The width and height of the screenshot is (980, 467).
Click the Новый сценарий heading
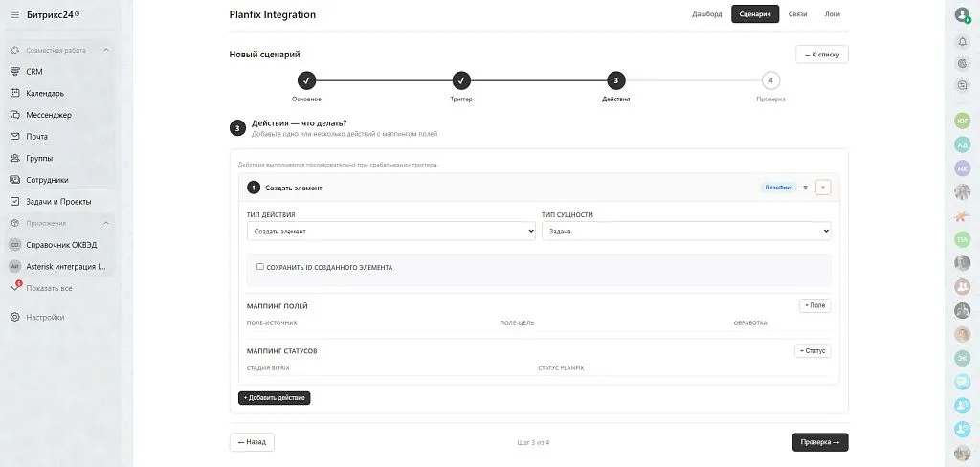tap(264, 55)
